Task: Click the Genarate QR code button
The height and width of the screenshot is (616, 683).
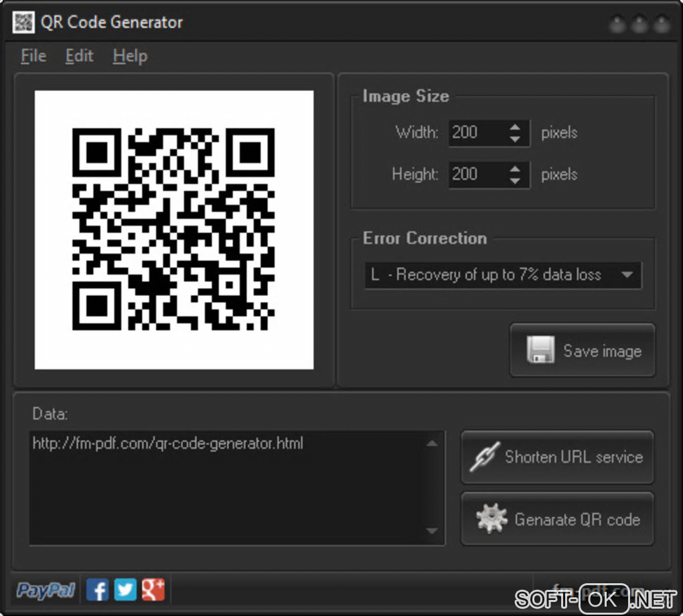Action: pos(557,518)
